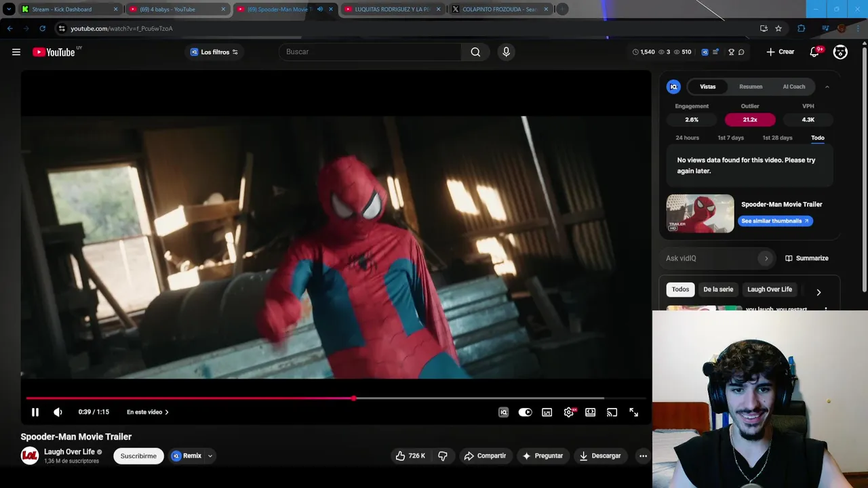The image size is (868, 488).
Task: Enter full screen mode
Action: click(633, 412)
